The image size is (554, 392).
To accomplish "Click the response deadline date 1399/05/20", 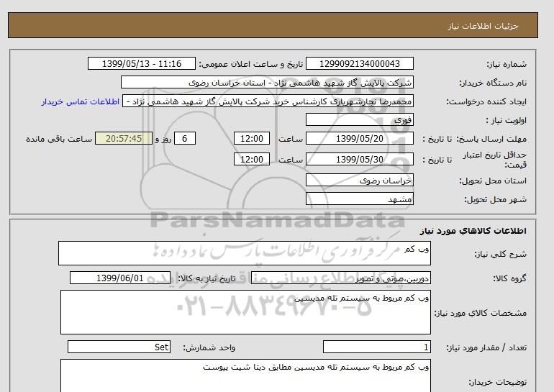I will (x=359, y=138).
